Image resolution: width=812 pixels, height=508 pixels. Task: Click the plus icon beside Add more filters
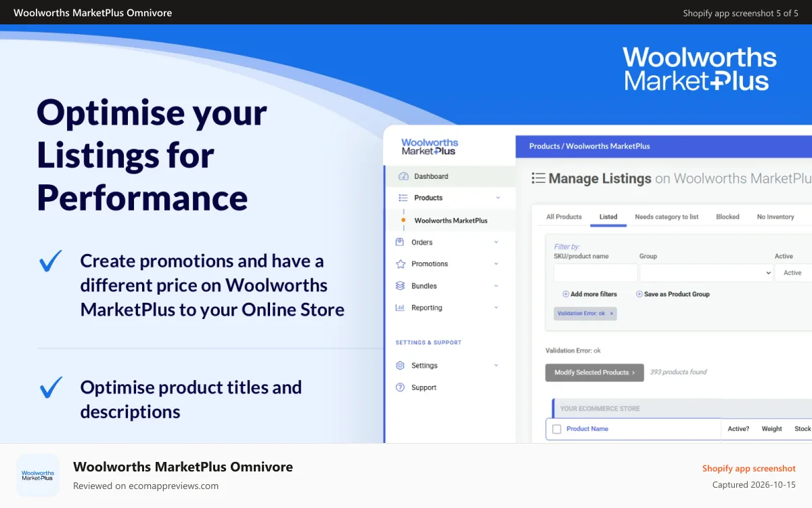[x=566, y=294]
